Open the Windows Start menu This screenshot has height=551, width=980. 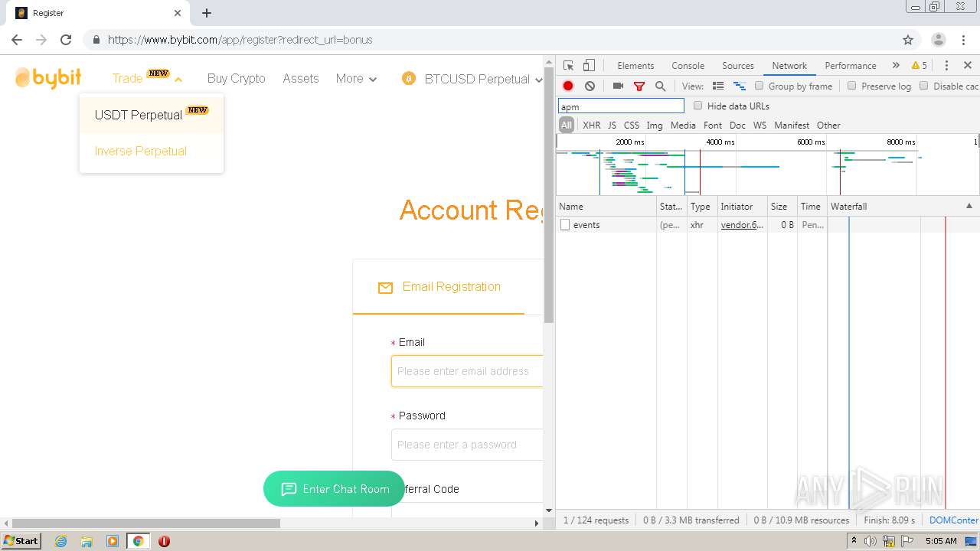(x=21, y=541)
